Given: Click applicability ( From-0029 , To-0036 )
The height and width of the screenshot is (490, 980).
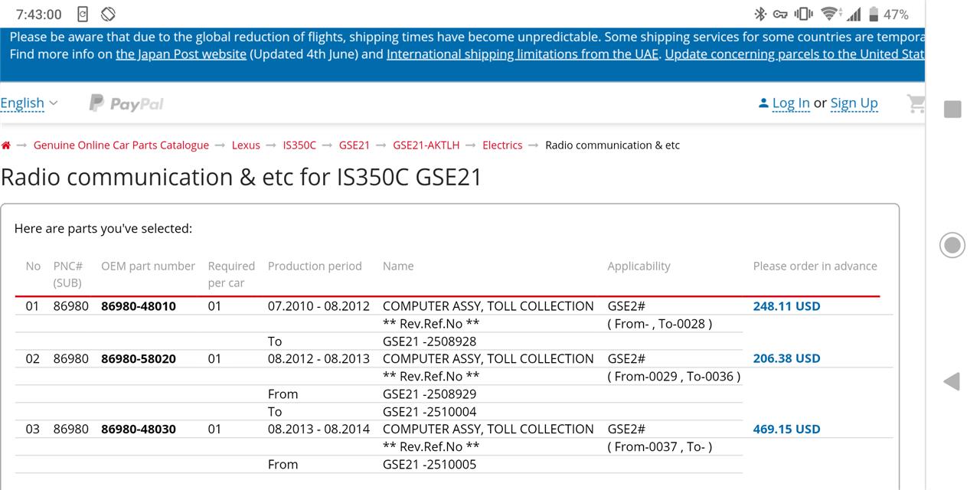Looking at the screenshot, I should pos(674,377).
